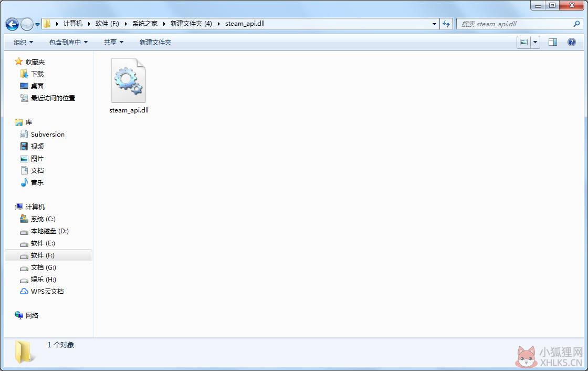
Task: Open 娱乐 (H:) drive
Action: (44, 280)
